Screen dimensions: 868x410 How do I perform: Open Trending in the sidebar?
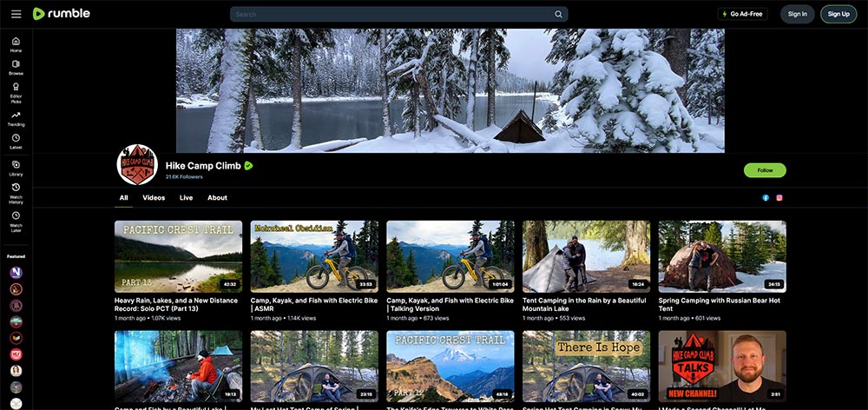(16, 119)
